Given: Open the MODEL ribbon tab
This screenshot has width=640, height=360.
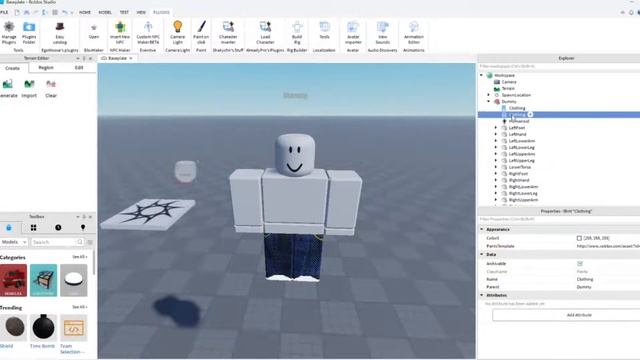Looking at the screenshot, I should click(105, 12).
